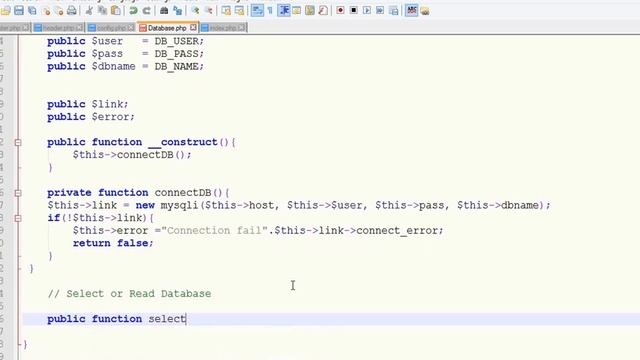Click the Close document toolbar icon
Image resolution: width=640 pixels, height=360 pixels.
click(46, 10)
